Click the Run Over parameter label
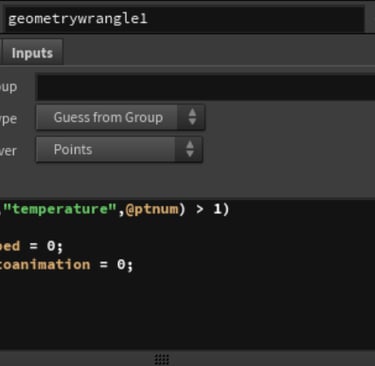This screenshot has width=375, height=366. (x=8, y=151)
